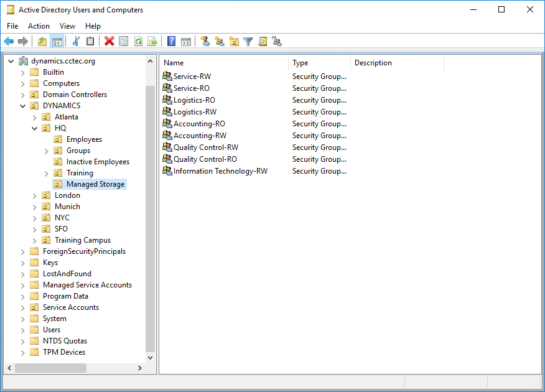
Task: Click the Description column header
Action: click(396, 63)
